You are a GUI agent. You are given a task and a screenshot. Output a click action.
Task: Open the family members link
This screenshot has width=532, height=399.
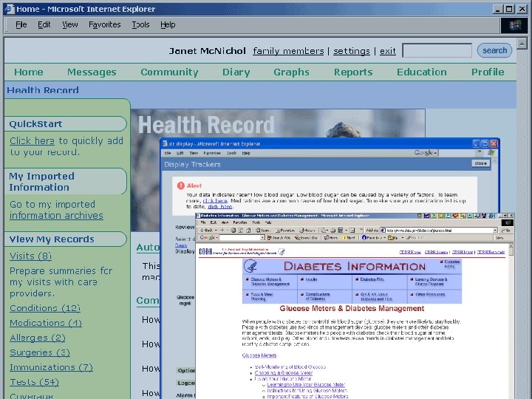(x=288, y=51)
